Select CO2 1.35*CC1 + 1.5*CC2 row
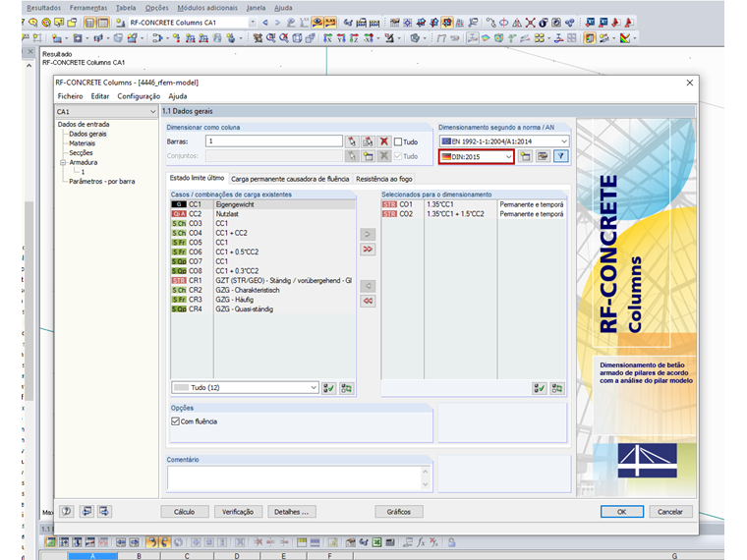The width and height of the screenshot is (747, 560). [x=474, y=214]
